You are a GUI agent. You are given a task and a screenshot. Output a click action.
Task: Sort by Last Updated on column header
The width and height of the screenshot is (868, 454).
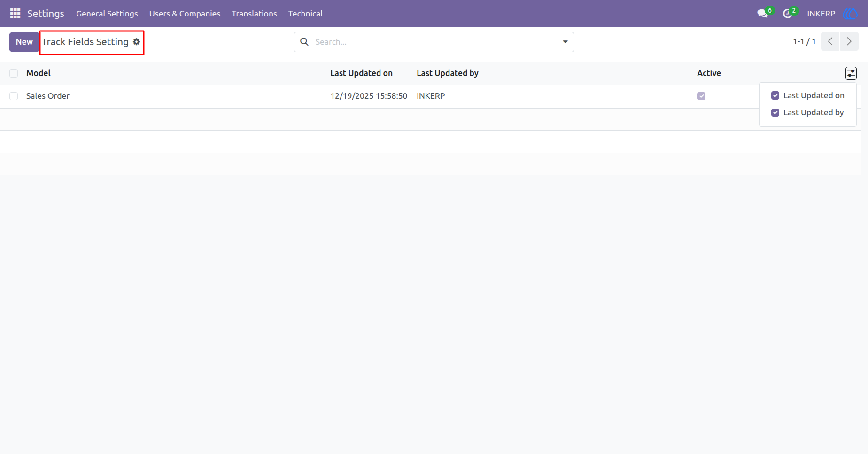point(361,73)
